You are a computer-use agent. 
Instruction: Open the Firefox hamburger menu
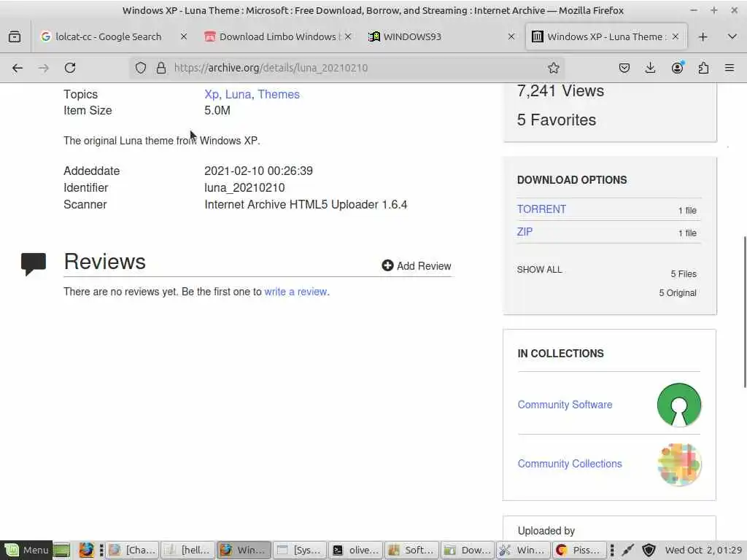pos(729,68)
